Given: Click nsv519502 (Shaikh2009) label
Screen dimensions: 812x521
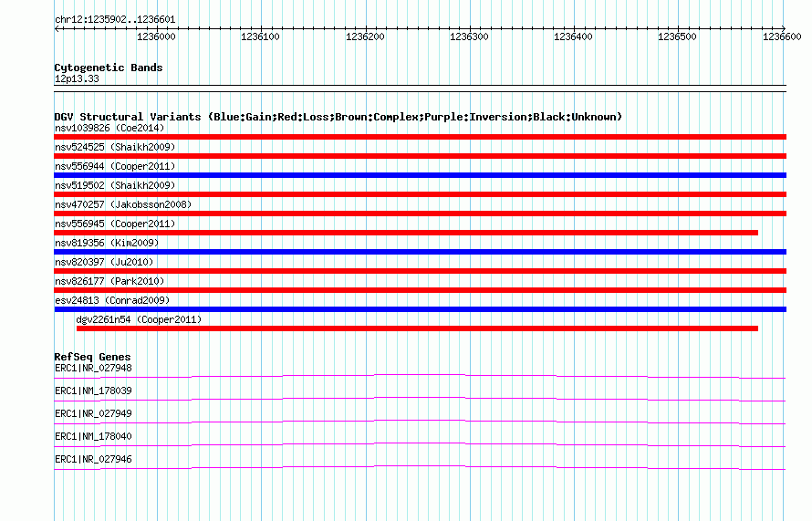Looking at the screenshot, I should [115, 185].
